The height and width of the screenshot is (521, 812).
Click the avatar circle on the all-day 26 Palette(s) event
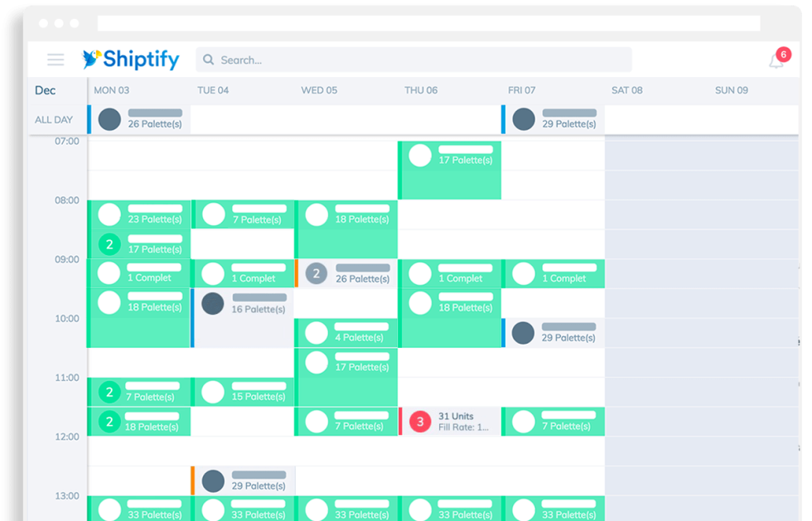(x=111, y=119)
